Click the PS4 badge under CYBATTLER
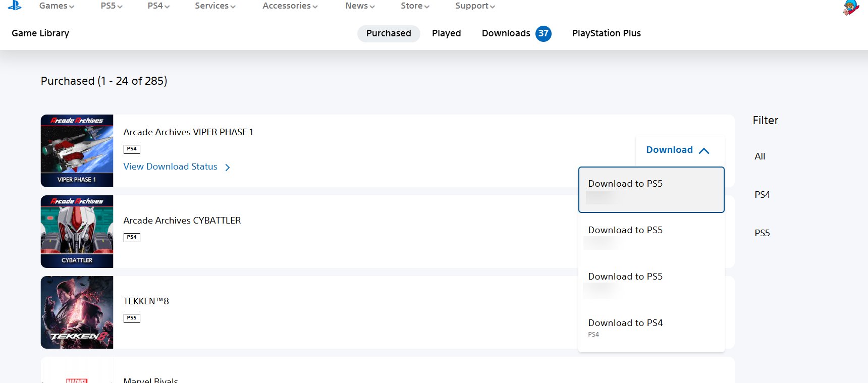 pyautogui.click(x=132, y=237)
